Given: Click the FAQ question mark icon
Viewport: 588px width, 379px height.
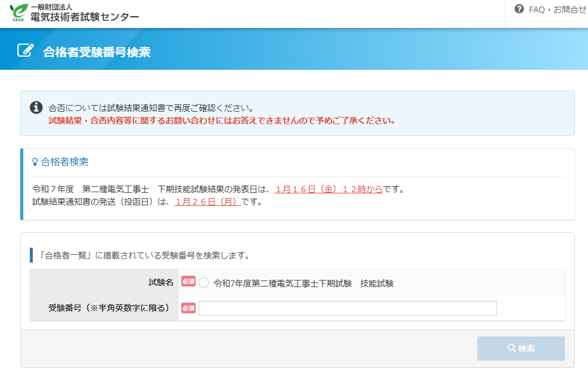Looking at the screenshot, I should point(519,10).
